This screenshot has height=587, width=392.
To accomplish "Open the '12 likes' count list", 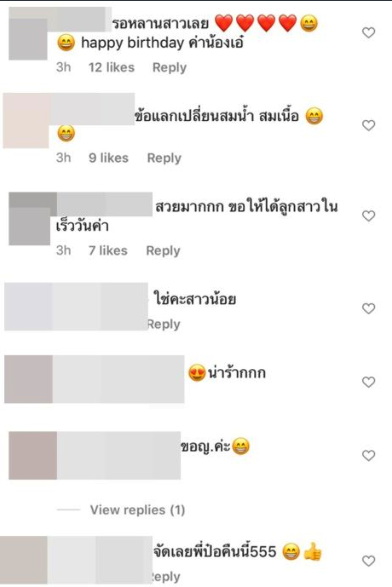I will (111, 67).
